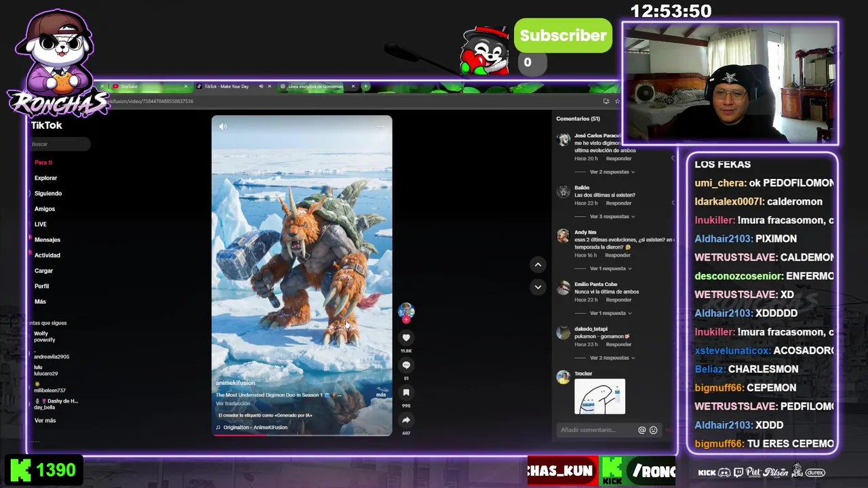This screenshot has width=868, height=488.
Task: Expand Ver 1 respuesta under Andy Nm
Action: click(610, 268)
